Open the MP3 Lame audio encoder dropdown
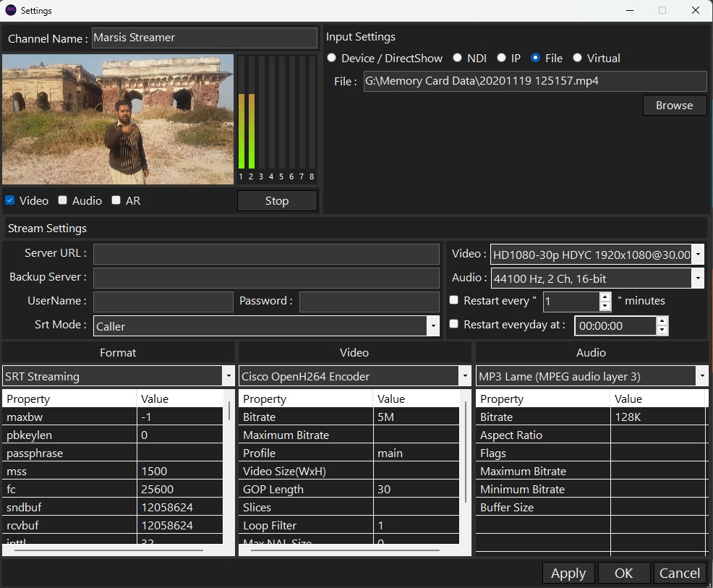 tap(701, 376)
